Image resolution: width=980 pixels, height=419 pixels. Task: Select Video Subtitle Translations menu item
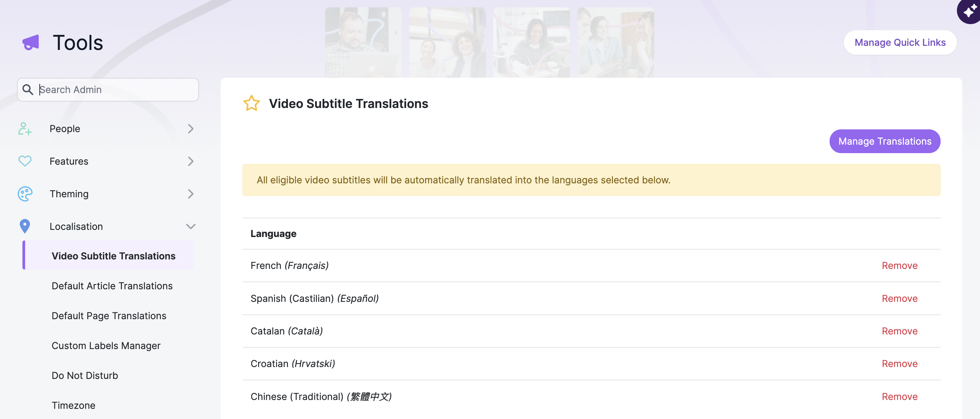pos(109,256)
